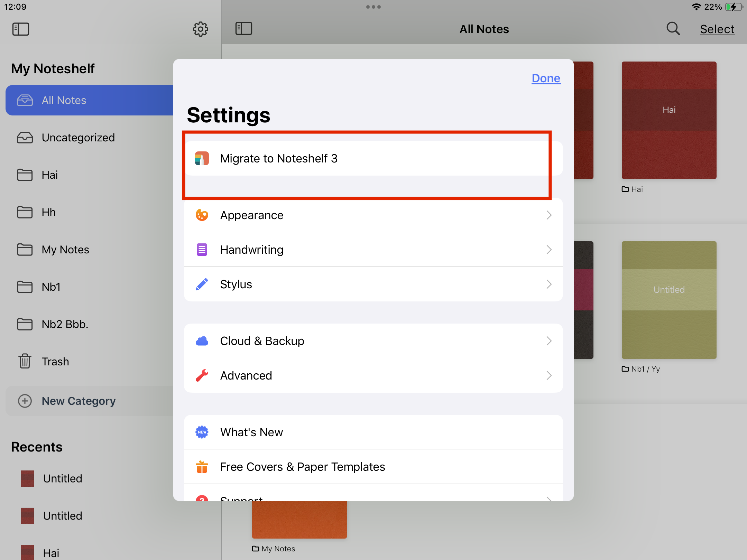Open the What's New row
747x560 pixels.
(x=373, y=432)
